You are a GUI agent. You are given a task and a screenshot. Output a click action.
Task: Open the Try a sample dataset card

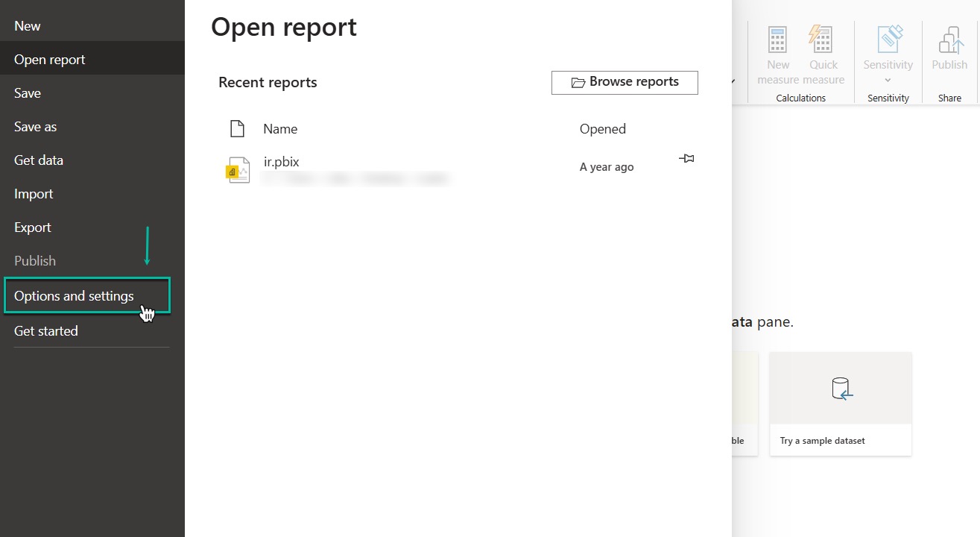pyautogui.click(x=840, y=403)
